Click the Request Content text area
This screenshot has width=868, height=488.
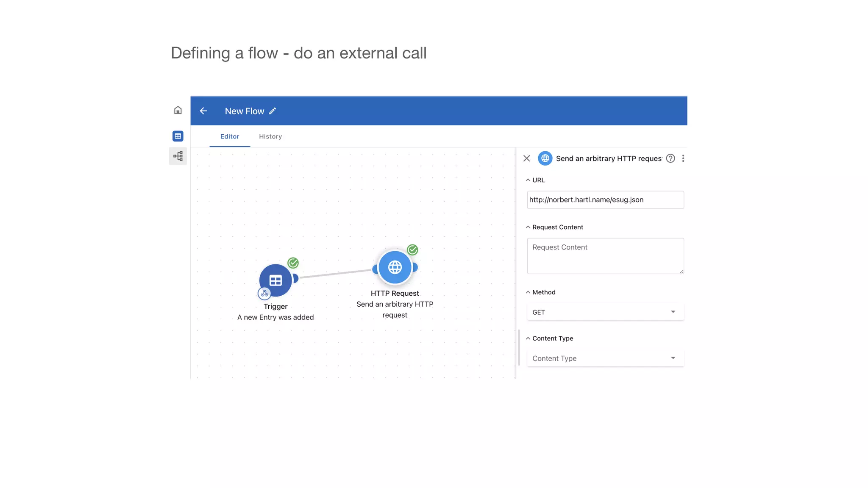click(x=605, y=256)
